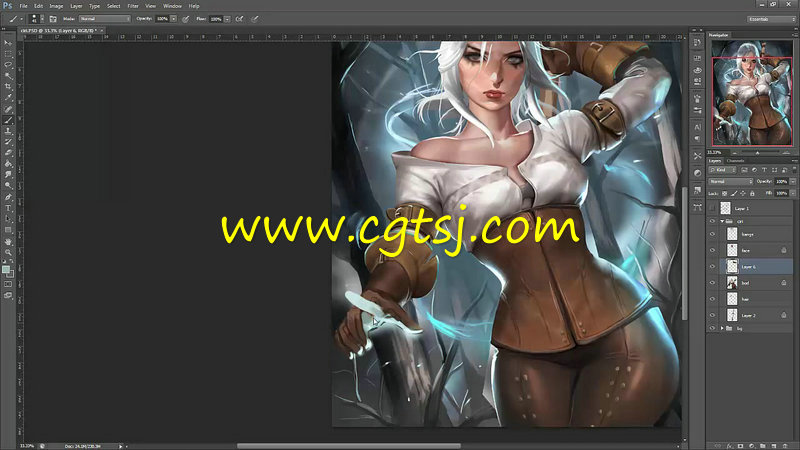Open the layer blend mode Normal dropdown
The image size is (800, 450).
(731, 182)
